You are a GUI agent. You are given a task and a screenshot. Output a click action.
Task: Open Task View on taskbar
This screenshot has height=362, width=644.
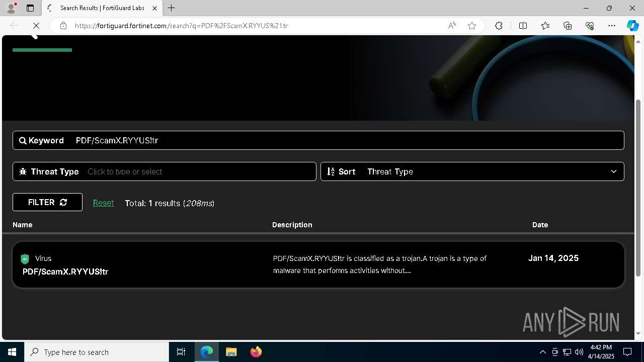click(x=181, y=352)
